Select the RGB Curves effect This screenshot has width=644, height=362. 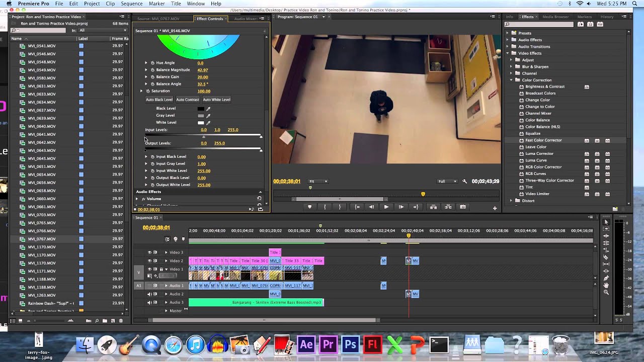pos(535,173)
